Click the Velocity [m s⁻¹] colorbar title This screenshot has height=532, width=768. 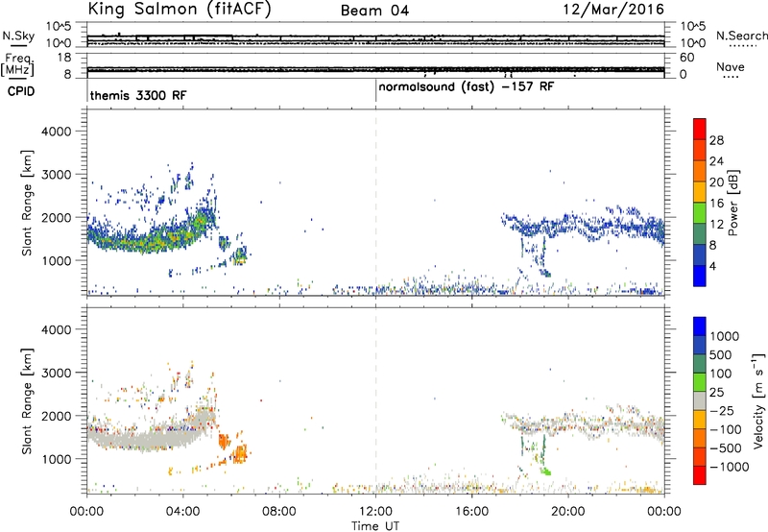pyautogui.click(x=758, y=400)
